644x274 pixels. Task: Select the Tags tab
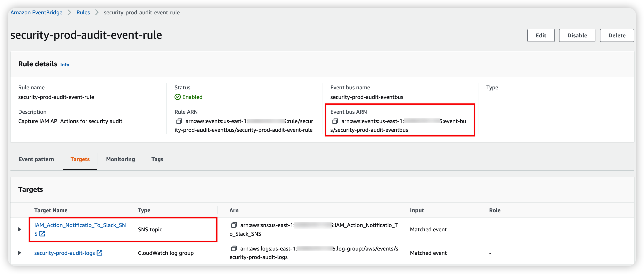tap(157, 159)
